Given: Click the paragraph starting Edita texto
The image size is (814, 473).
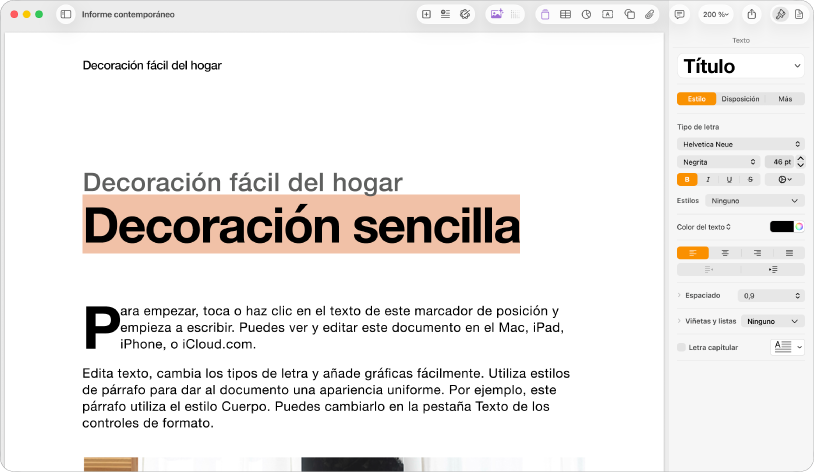Looking at the screenshot, I should 326,398.
